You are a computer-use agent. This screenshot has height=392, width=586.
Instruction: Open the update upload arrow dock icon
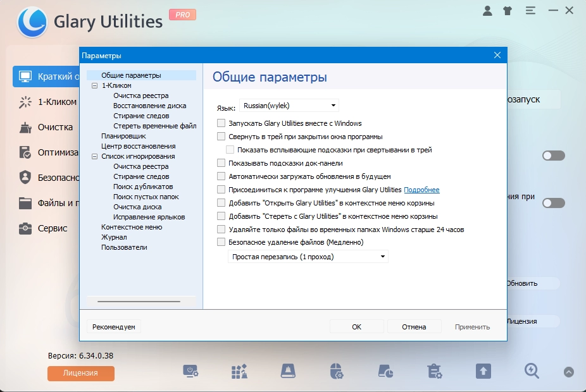click(x=483, y=372)
